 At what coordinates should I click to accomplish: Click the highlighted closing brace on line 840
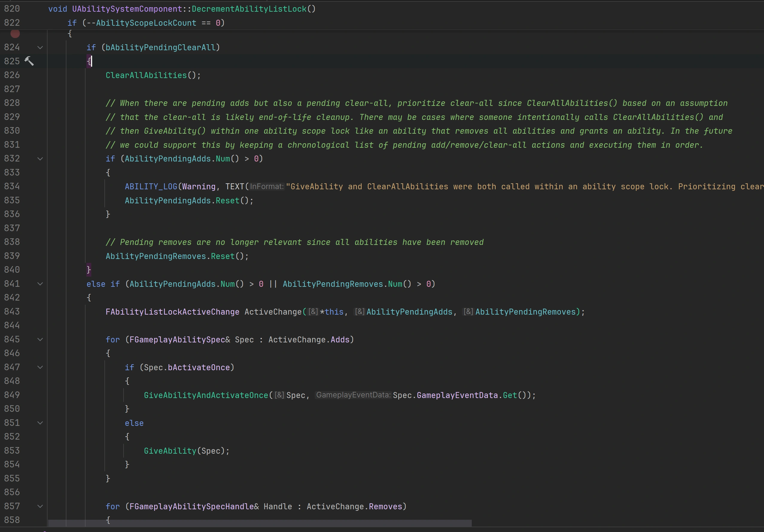(x=89, y=269)
